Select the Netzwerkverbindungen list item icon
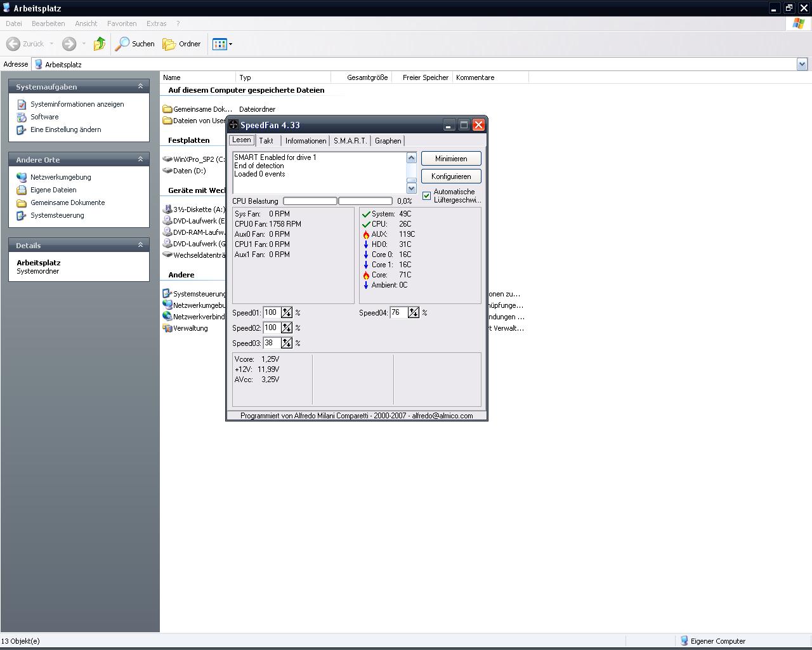Screen dimensions: 812x650 [167, 317]
